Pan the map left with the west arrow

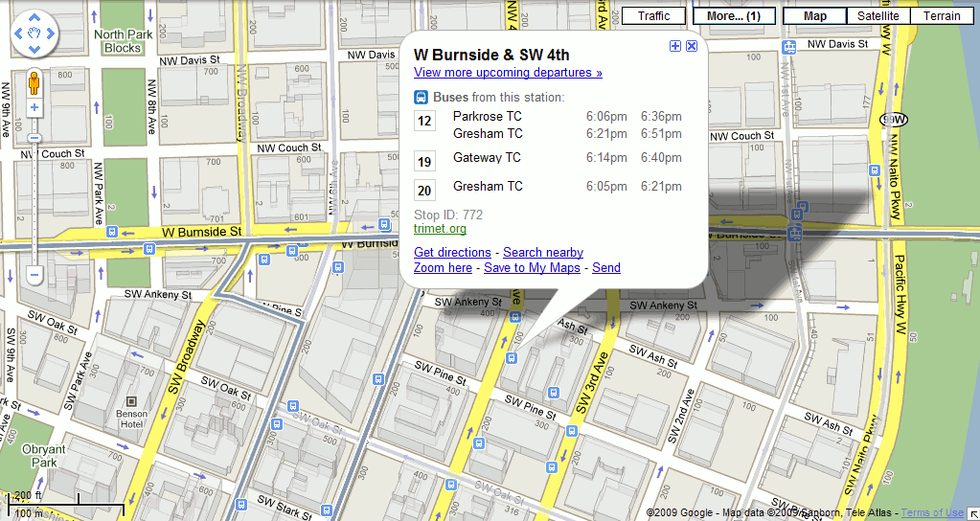click(19, 34)
